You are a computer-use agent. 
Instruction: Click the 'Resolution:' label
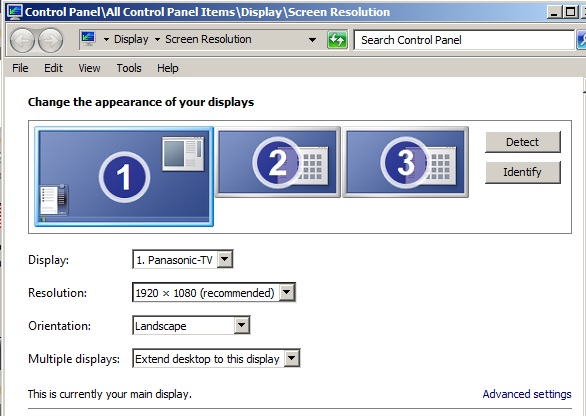(x=58, y=293)
